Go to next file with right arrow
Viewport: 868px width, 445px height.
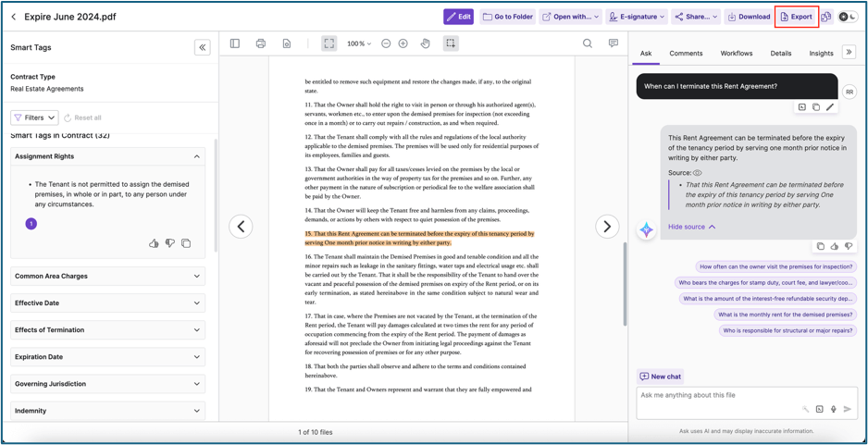tap(607, 227)
